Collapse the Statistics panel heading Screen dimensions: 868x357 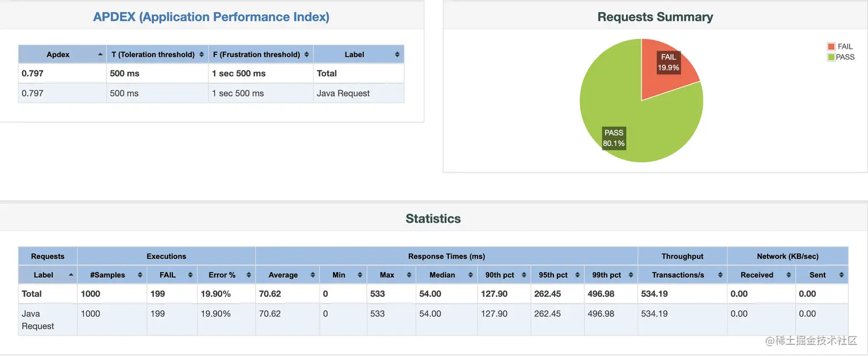(433, 219)
